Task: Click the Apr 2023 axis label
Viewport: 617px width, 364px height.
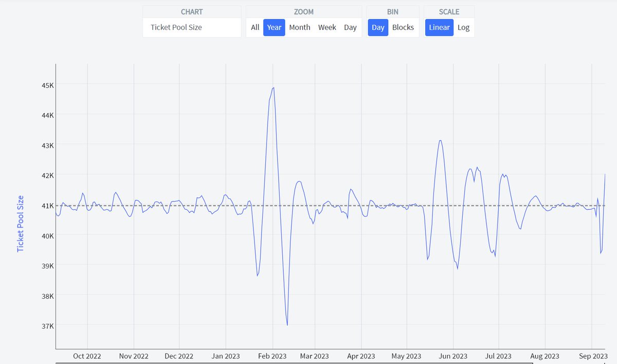Action: point(361,356)
